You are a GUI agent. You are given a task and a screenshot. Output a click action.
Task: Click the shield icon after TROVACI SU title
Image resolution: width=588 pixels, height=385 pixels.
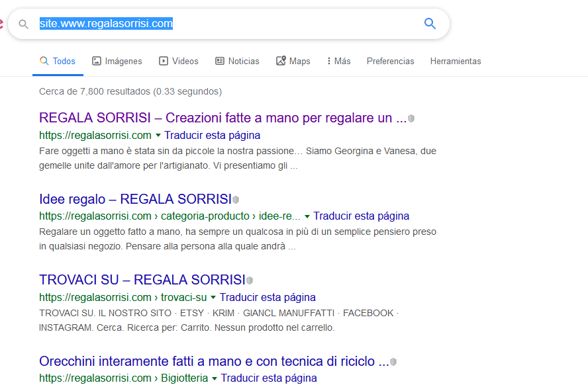[x=250, y=280]
